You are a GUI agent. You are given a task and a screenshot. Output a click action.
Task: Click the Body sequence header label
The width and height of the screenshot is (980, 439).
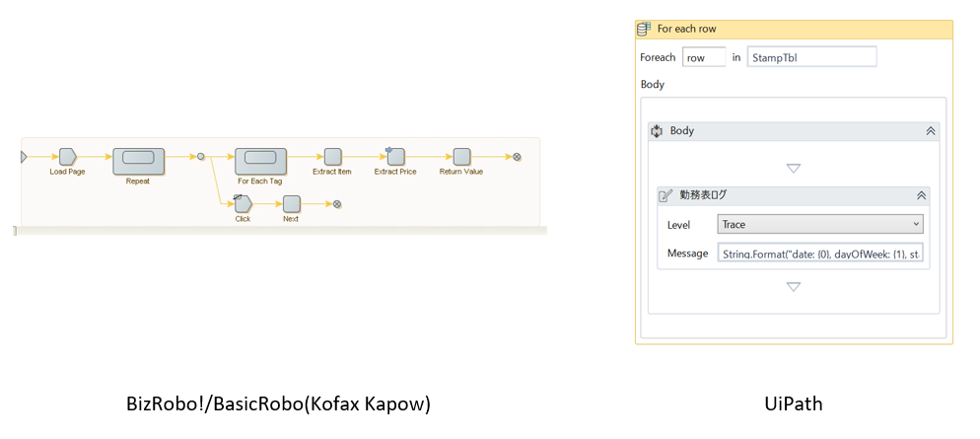coord(682,131)
